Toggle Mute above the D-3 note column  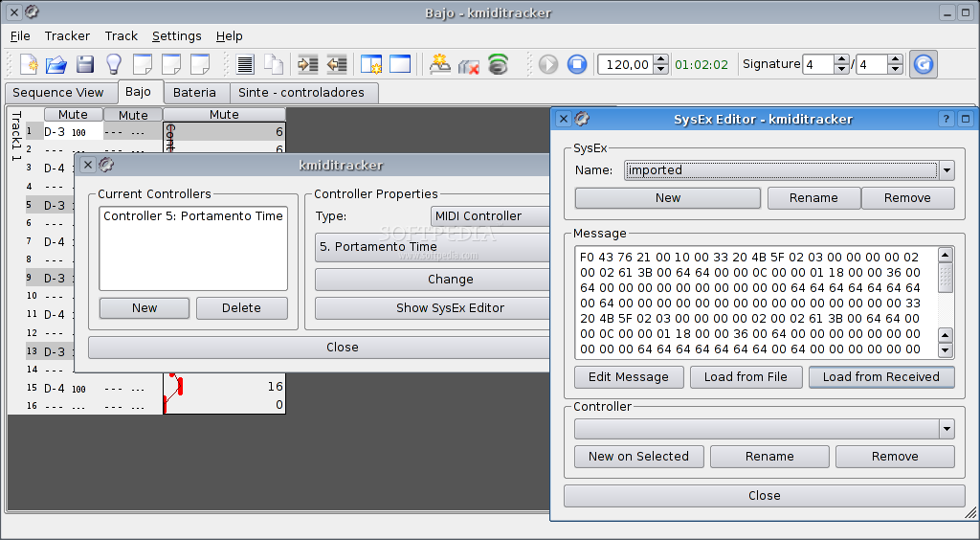pos(73,114)
